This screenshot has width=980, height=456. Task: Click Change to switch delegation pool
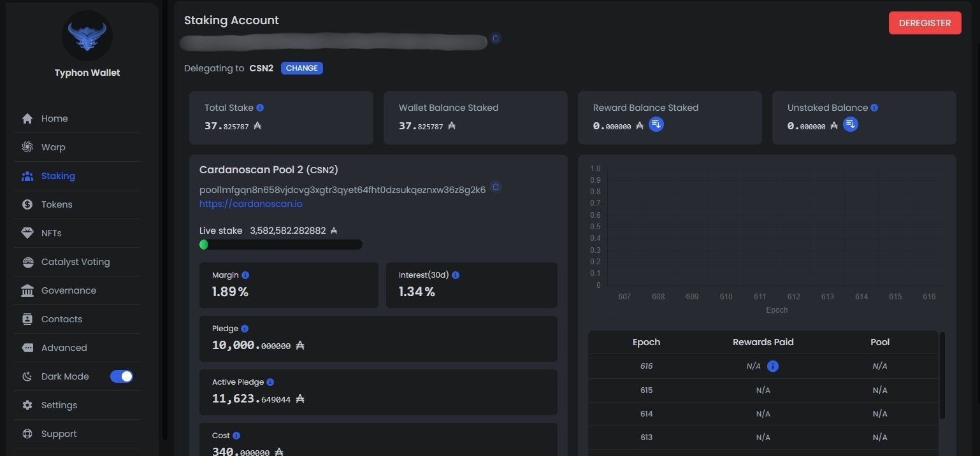[x=301, y=68]
